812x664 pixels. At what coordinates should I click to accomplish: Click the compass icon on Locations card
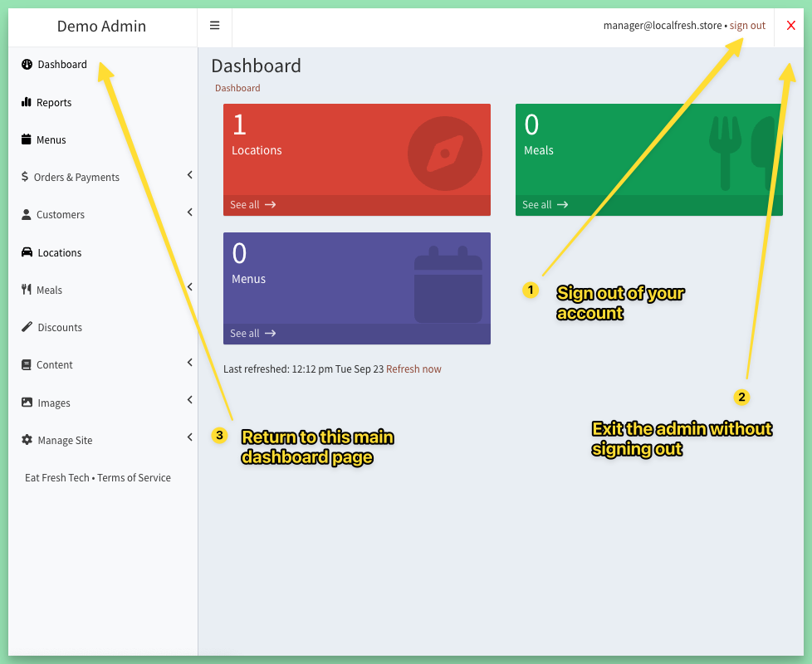[x=445, y=154]
